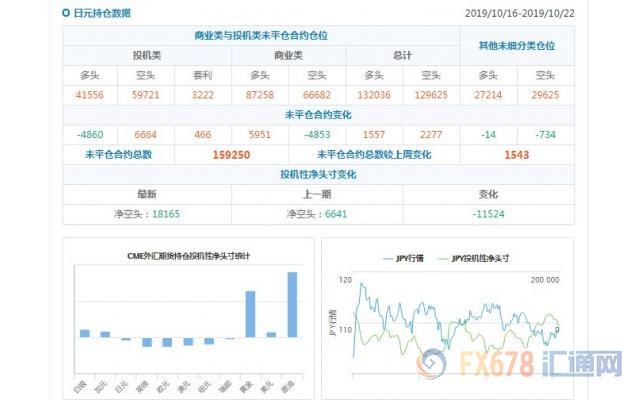
Task: Select the change value -734
Action: point(545,135)
